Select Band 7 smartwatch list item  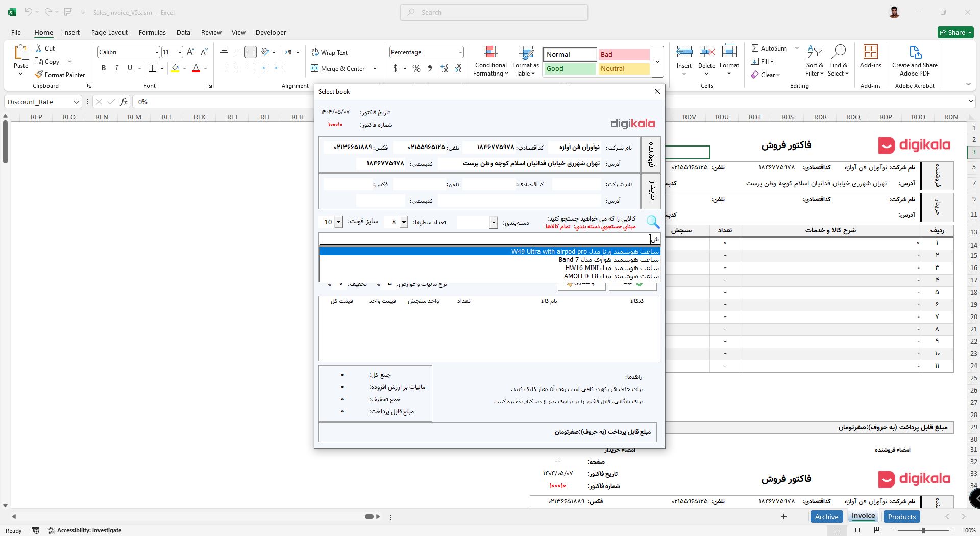click(489, 260)
